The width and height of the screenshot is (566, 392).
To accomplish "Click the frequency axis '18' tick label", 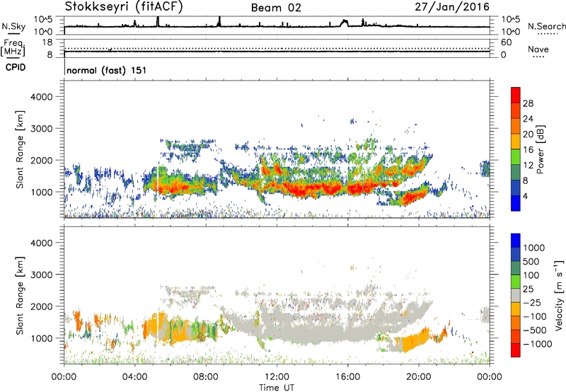I will pyautogui.click(x=47, y=42).
